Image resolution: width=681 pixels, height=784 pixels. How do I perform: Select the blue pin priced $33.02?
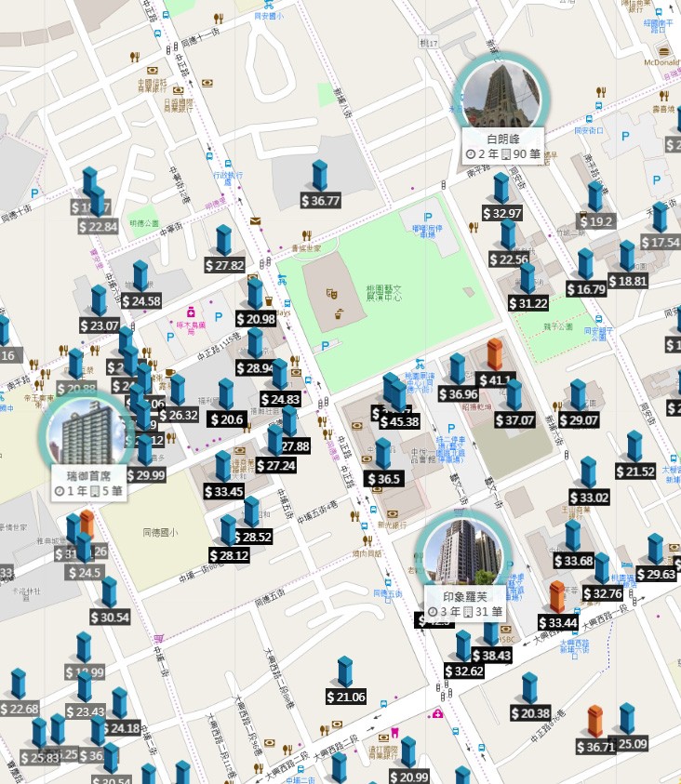[589, 472]
